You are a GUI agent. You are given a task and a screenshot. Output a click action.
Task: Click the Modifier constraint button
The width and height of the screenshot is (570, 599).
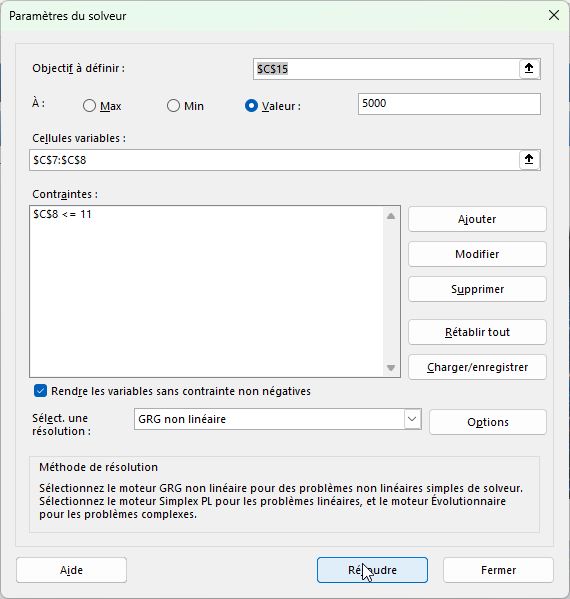pyautogui.click(x=477, y=254)
